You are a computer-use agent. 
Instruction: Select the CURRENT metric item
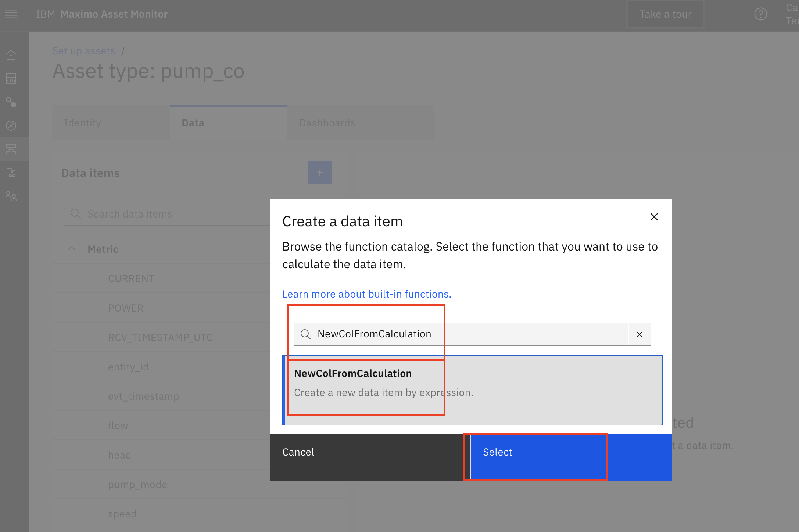pos(131,278)
